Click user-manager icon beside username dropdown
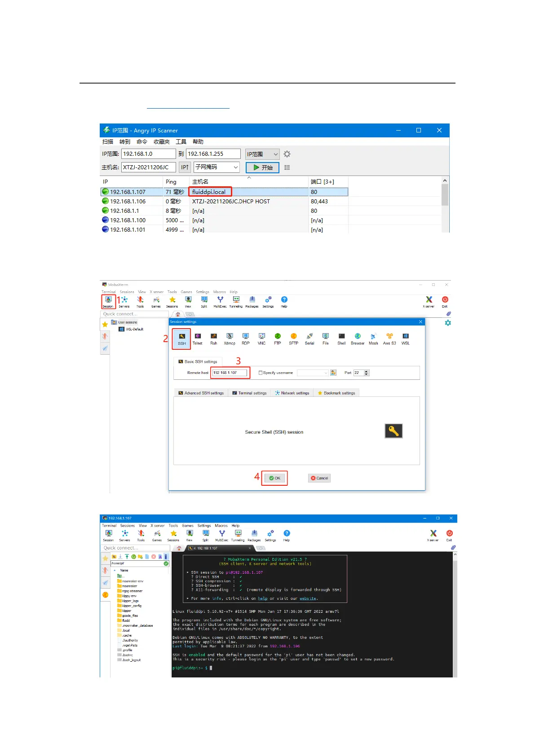The width and height of the screenshot is (535, 756). coord(333,373)
